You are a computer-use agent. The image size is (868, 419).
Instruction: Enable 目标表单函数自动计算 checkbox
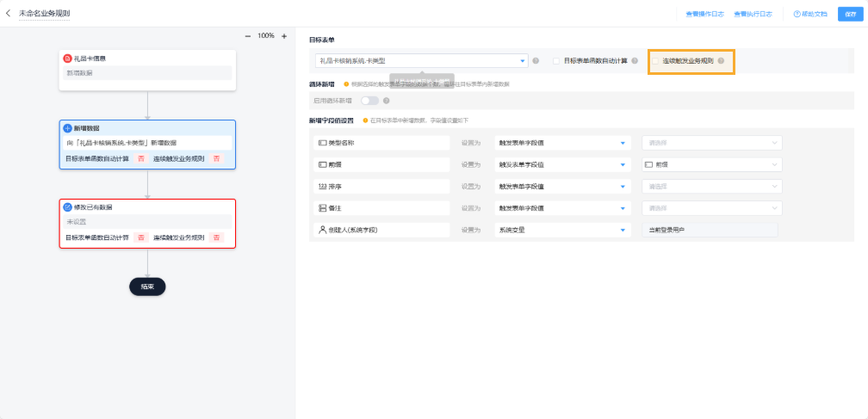pyautogui.click(x=556, y=61)
